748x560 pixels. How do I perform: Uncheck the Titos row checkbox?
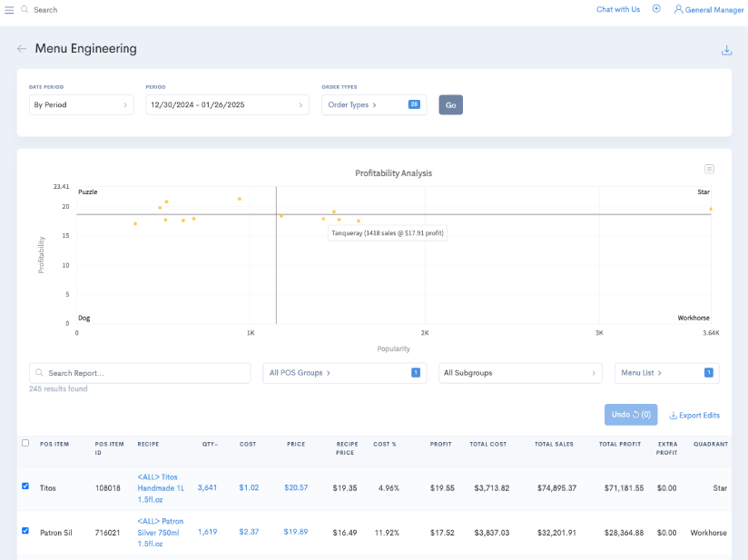(25, 486)
